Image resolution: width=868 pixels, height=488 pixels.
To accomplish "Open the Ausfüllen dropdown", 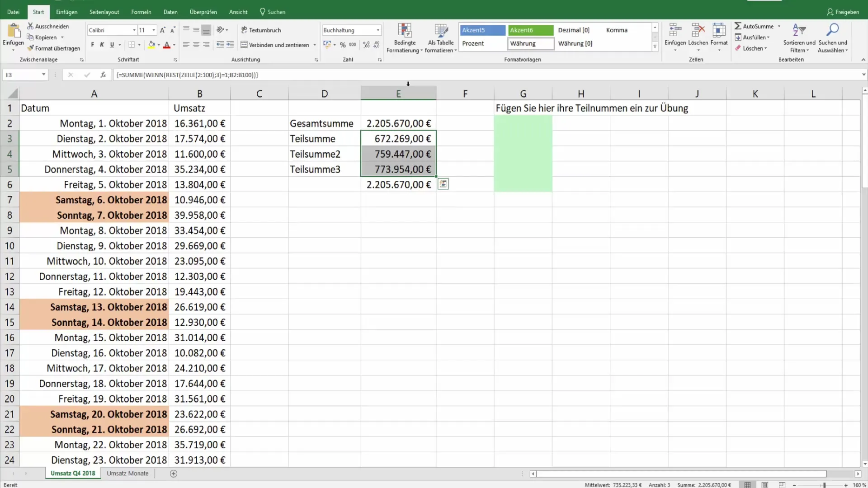I will [752, 38].
